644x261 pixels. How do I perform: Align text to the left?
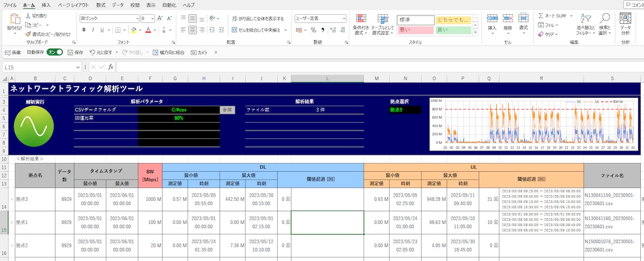(184, 30)
